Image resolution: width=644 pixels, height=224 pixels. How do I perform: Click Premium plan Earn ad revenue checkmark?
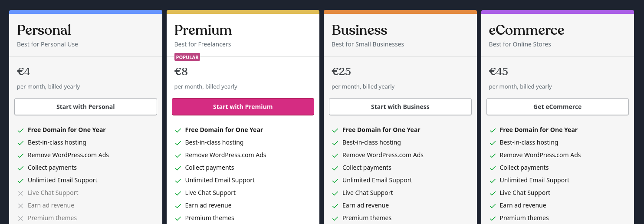(178, 206)
